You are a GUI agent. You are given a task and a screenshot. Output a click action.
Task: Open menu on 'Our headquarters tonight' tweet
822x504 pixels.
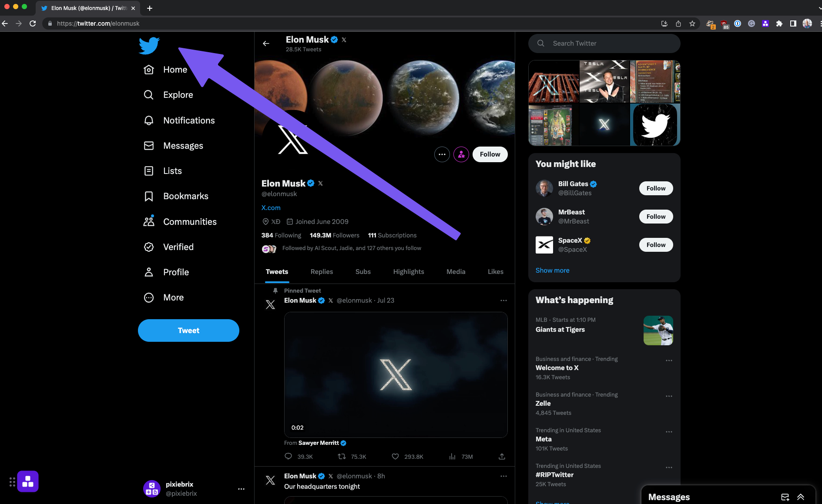coord(503,476)
